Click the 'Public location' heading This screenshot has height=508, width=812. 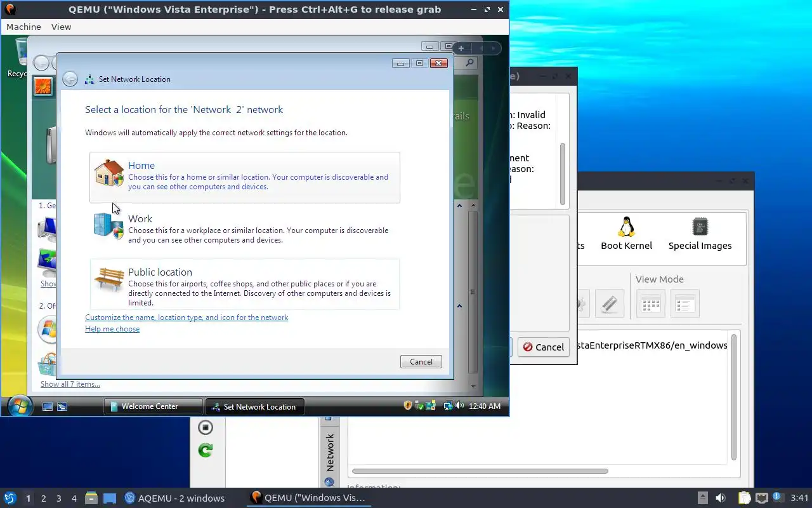(160, 272)
